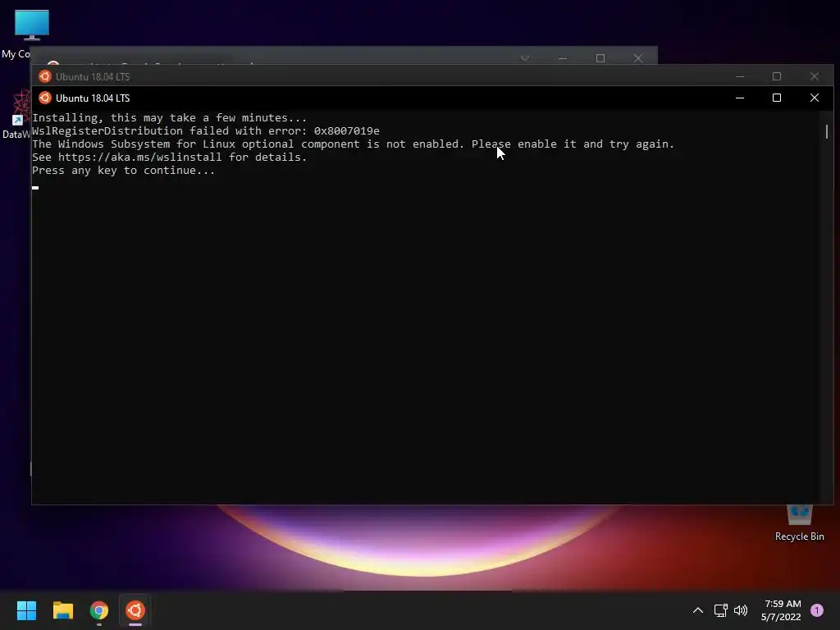The width and height of the screenshot is (840, 630).
Task: Select the Ubuntu taskbar icon
Action: 135,610
